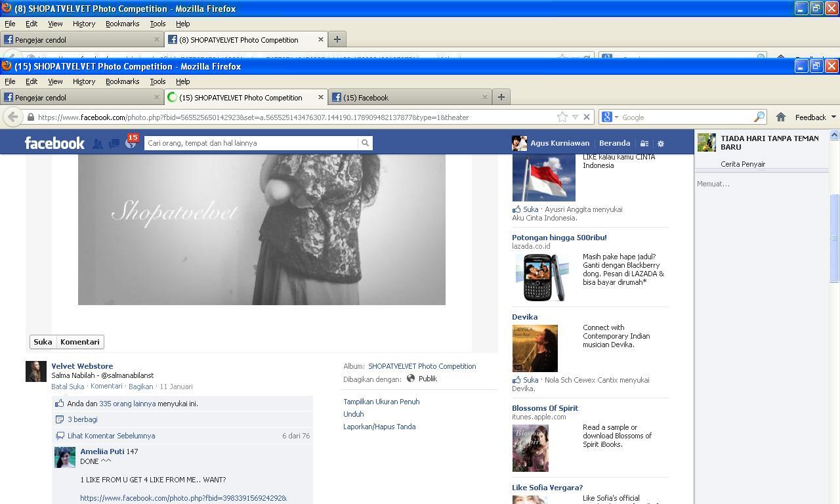840x504 pixels.
Task: Open the URL history dropdown arrow
Action: coord(575,117)
